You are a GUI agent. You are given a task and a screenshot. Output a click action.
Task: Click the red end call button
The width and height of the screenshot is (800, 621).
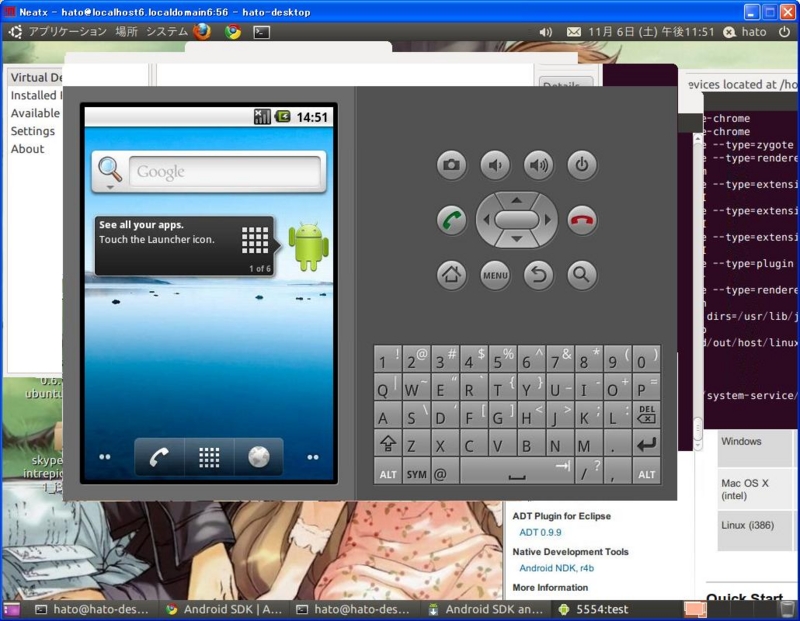point(582,220)
